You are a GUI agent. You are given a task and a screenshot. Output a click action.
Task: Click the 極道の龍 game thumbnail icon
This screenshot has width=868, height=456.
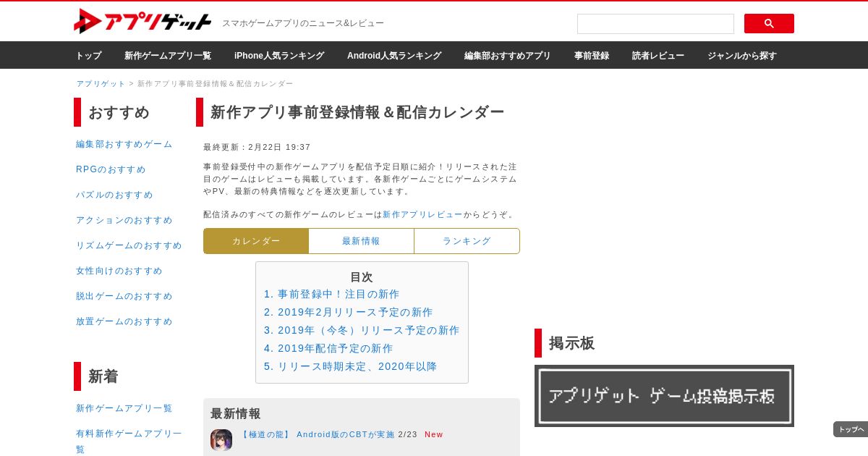coord(221,440)
